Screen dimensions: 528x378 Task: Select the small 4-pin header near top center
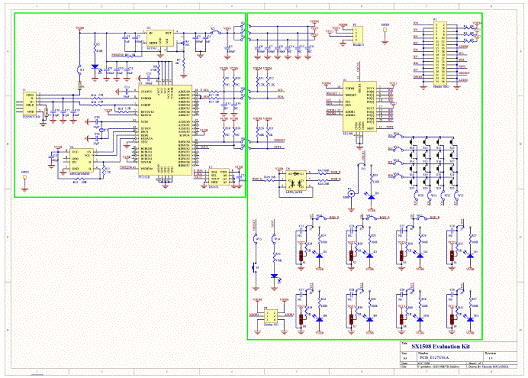click(x=358, y=35)
